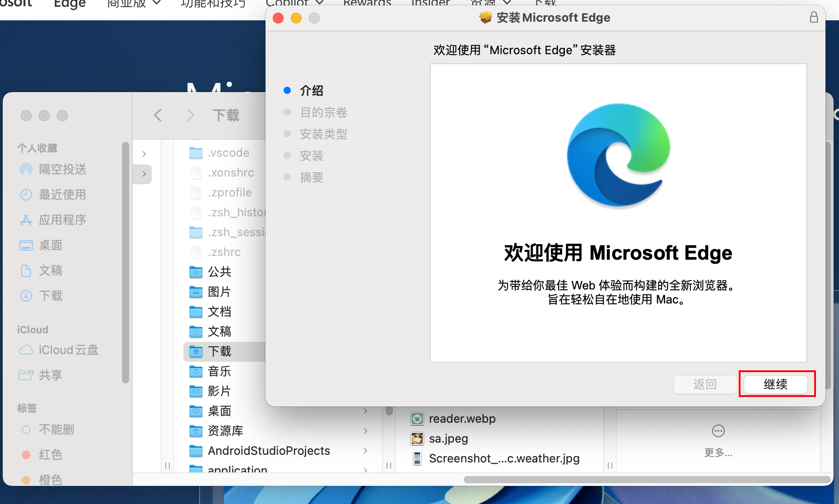Click the lock icon in installer title bar

pyautogui.click(x=814, y=17)
